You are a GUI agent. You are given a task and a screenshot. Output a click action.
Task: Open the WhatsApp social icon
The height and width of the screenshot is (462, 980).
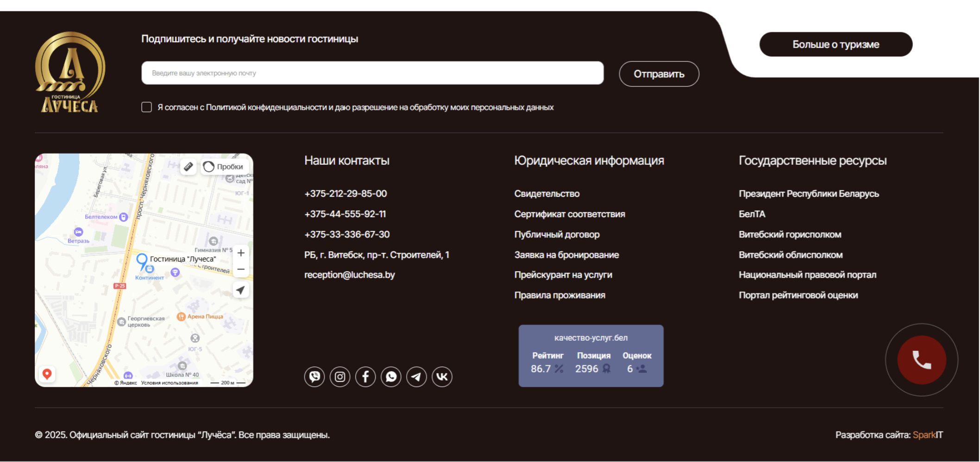[391, 377]
